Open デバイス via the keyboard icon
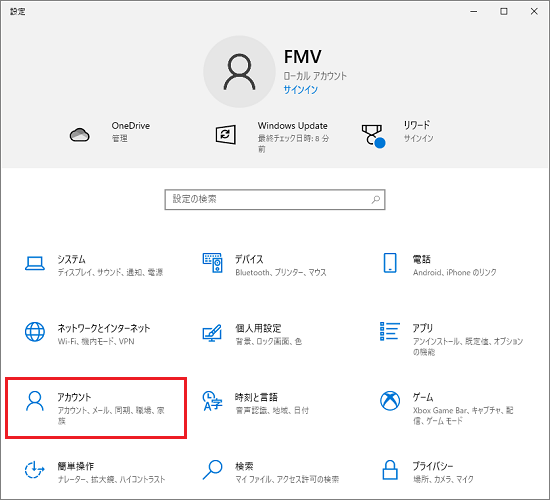 point(213,263)
